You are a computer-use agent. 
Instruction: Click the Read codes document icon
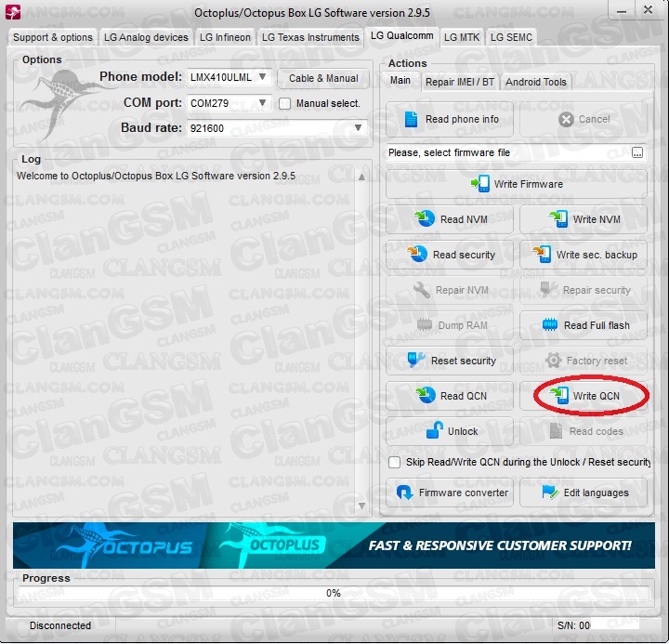pyautogui.click(x=556, y=431)
